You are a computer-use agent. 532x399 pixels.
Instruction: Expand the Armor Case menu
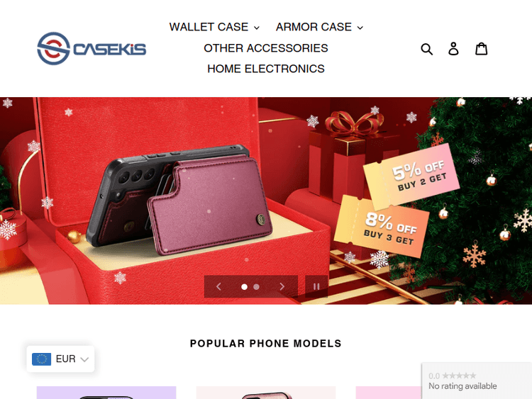pos(319,27)
